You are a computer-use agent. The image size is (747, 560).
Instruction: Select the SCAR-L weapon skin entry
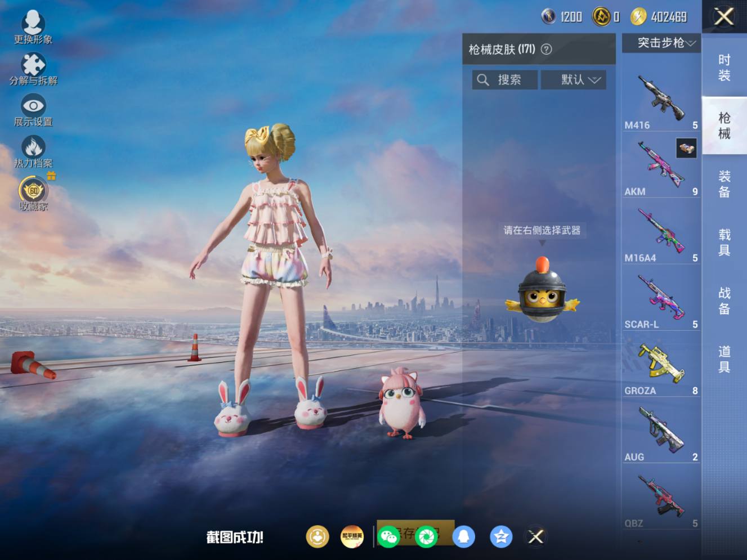tap(661, 299)
